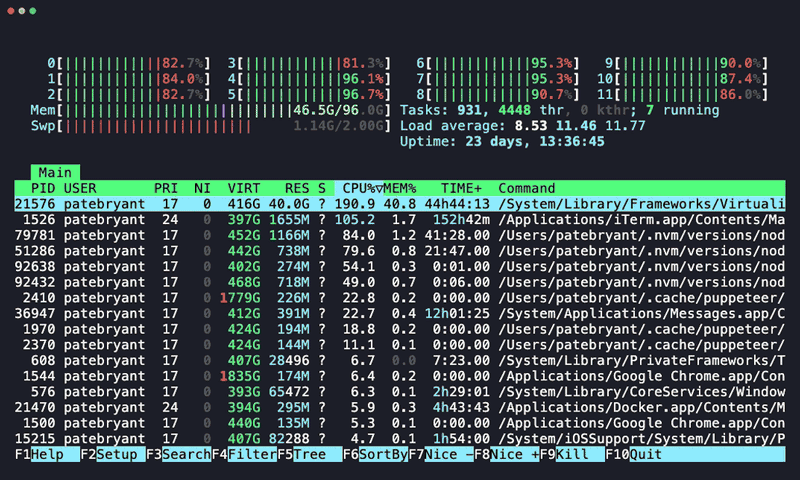Select iOSSupport process PID 15215
The height and width of the screenshot is (480, 800).
click(400, 439)
